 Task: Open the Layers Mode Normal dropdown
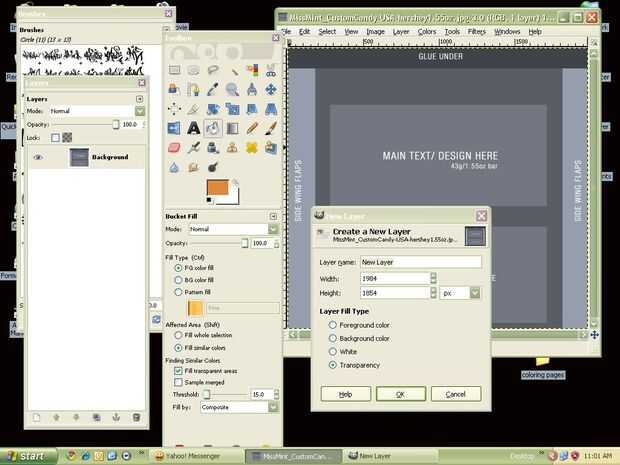[96, 111]
